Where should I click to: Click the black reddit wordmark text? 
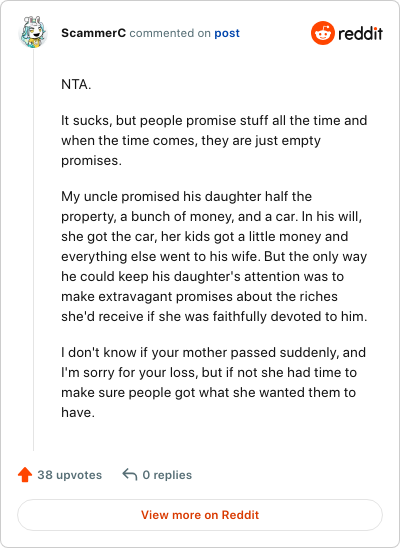coord(360,34)
